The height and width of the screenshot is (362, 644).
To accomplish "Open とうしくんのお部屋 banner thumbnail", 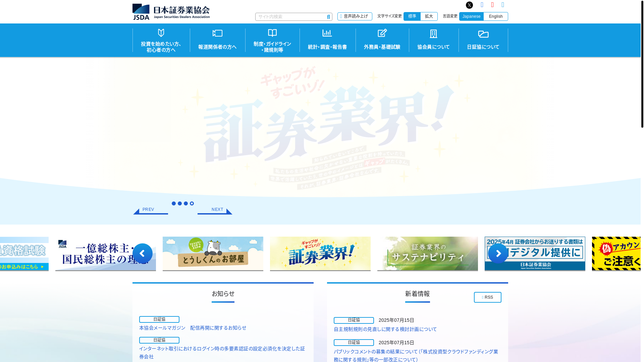I will pyautogui.click(x=213, y=254).
